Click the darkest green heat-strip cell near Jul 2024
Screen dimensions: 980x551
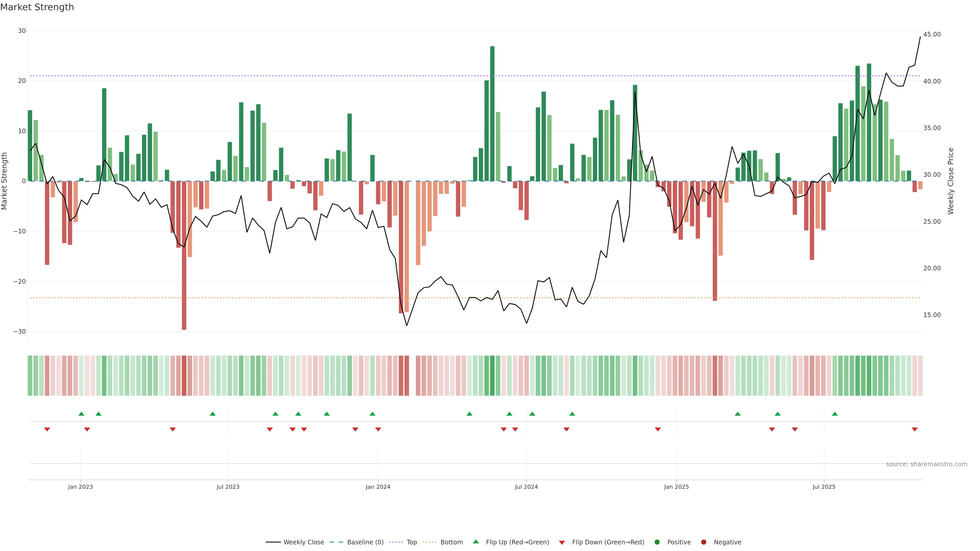click(x=492, y=376)
